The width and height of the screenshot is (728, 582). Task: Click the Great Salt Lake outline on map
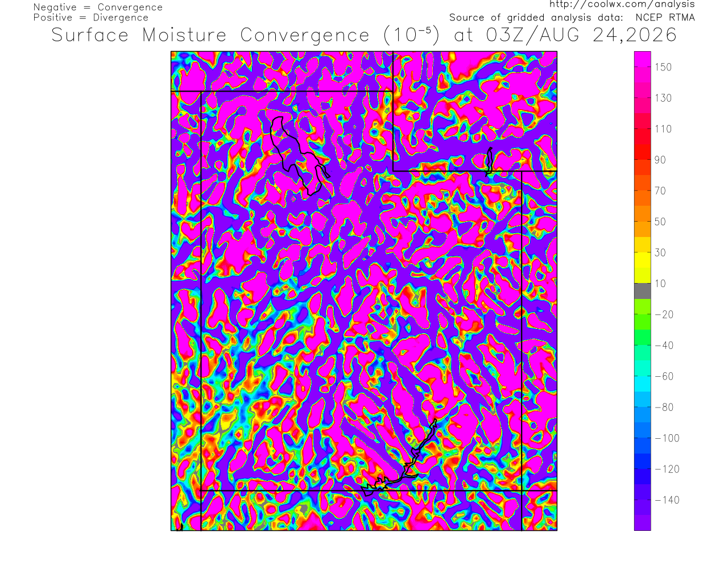[x=297, y=155]
